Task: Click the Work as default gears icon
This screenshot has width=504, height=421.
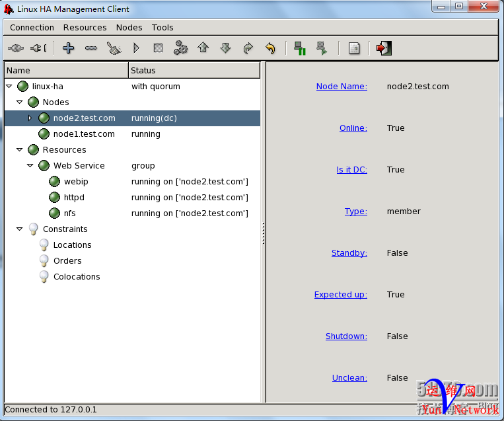Action: click(x=180, y=48)
